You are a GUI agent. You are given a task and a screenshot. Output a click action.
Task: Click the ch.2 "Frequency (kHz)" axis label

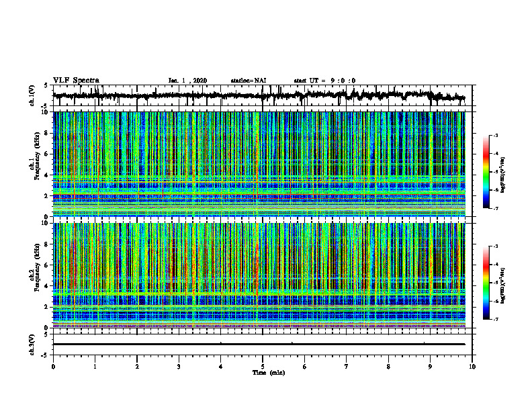38,267
